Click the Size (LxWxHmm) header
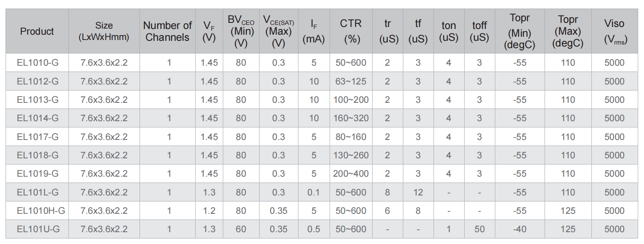The image size is (644, 244). pos(104,31)
